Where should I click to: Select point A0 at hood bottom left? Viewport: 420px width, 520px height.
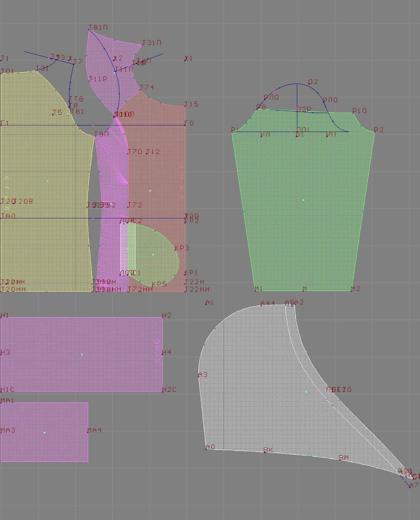coord(206,449)
